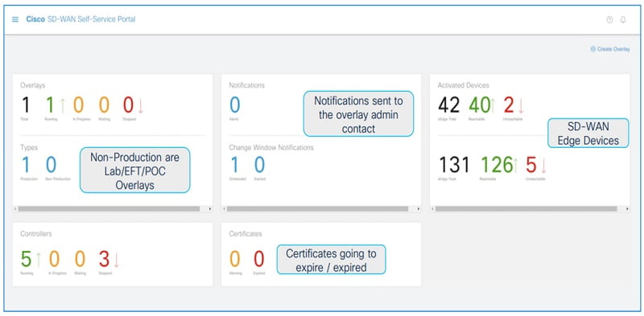The height and width of the screenshot is (316, 644).
Task: Select the Controllers Waiting count 0
Action: click(80, 260)
